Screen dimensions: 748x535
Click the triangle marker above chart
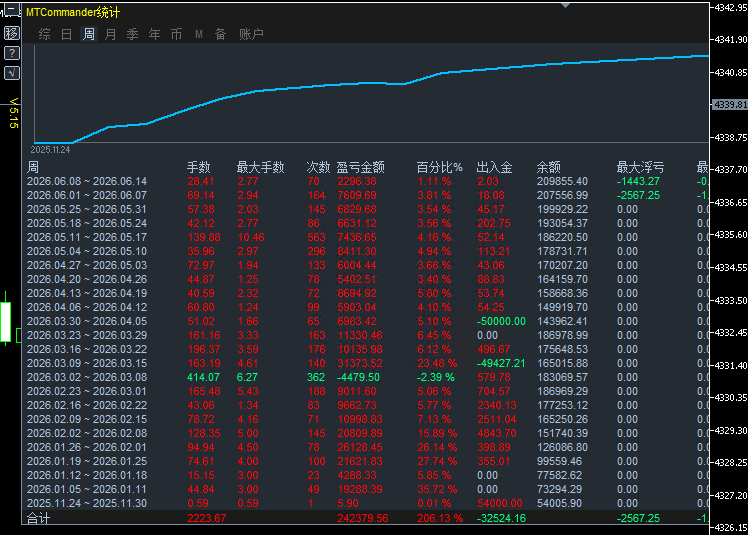565,6
